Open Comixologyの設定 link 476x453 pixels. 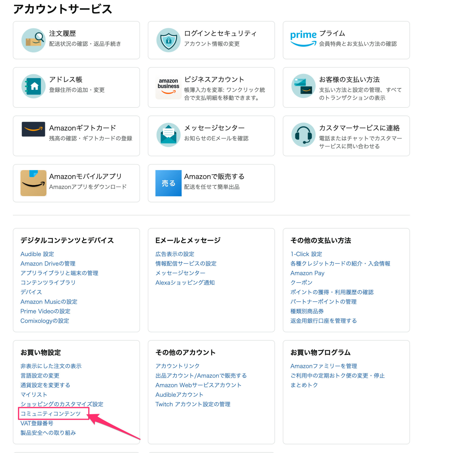(x=45, y=321)
